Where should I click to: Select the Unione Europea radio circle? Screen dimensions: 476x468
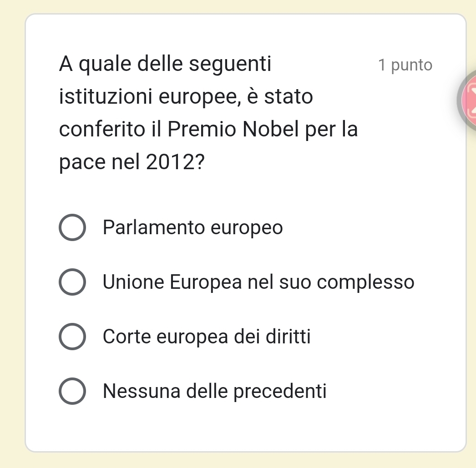(72, 282)
